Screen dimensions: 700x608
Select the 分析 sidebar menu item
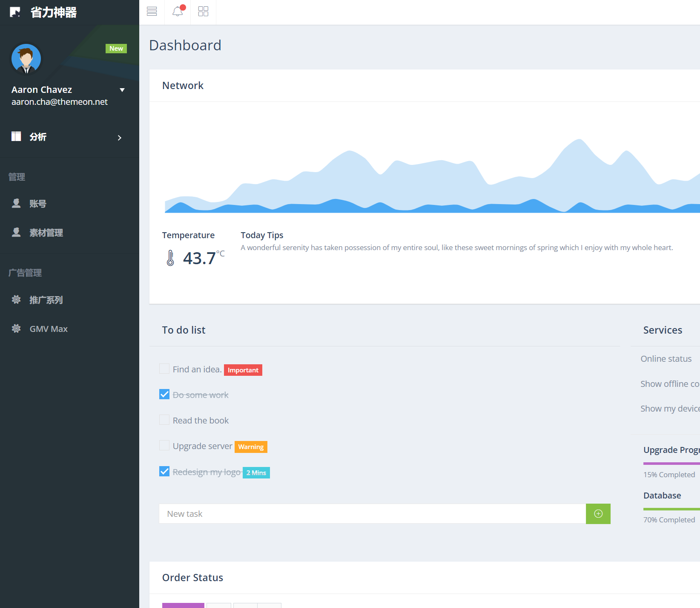(38, 137)
